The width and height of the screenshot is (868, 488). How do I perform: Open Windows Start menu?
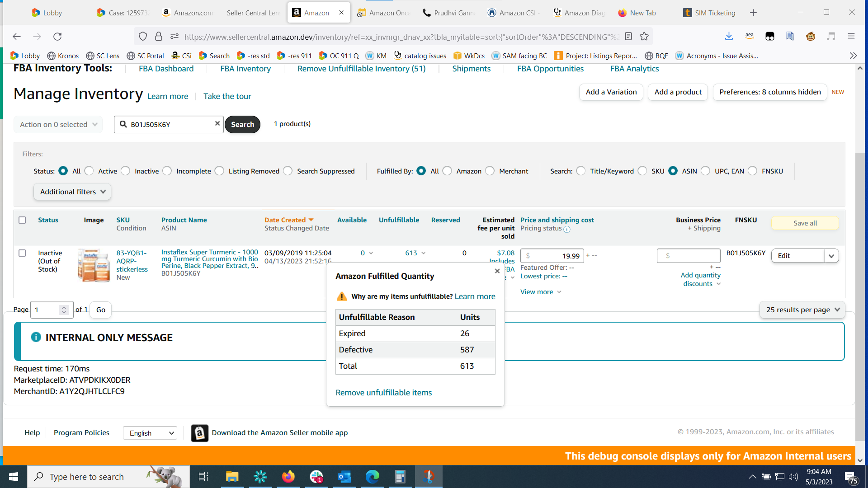tap(14, 477)
